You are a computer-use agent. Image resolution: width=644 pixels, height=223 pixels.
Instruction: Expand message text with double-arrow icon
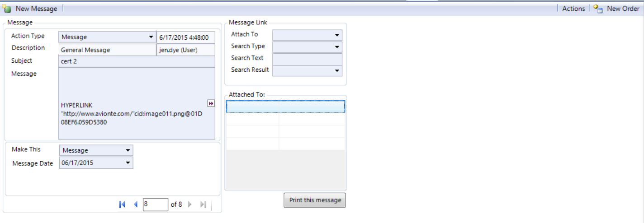pyautogui.click(x=211, y=103)
